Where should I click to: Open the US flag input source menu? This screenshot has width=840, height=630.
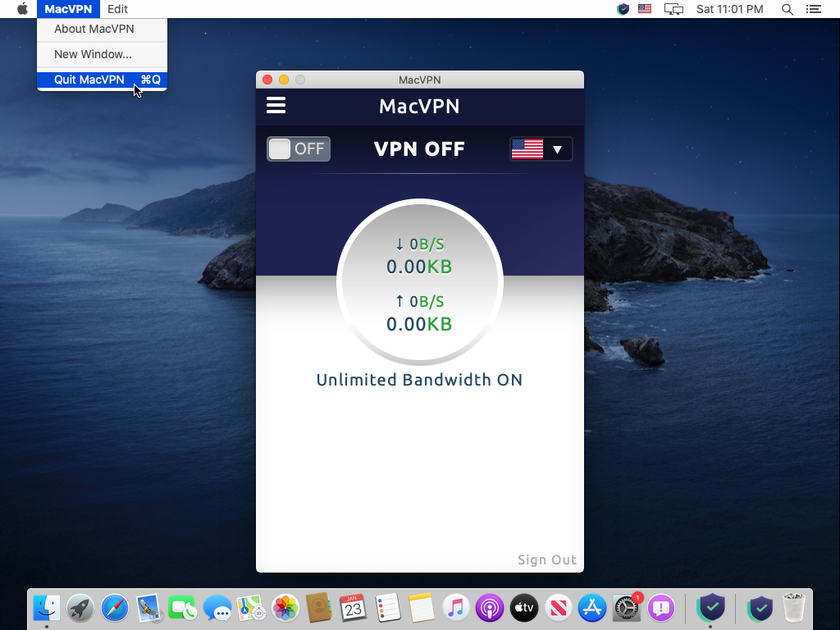(645, 9)
